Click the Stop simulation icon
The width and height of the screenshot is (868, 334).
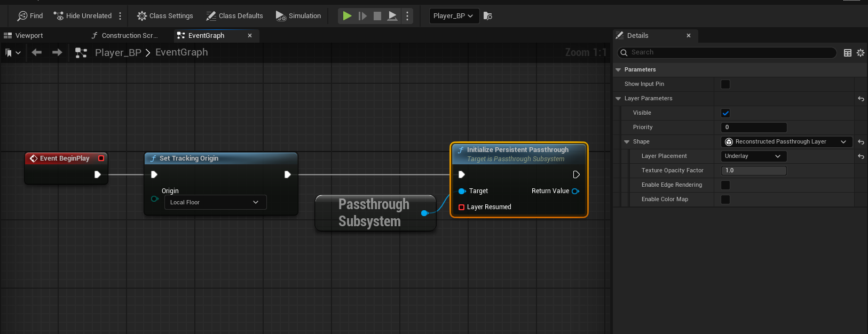click(x=377, y=16)
